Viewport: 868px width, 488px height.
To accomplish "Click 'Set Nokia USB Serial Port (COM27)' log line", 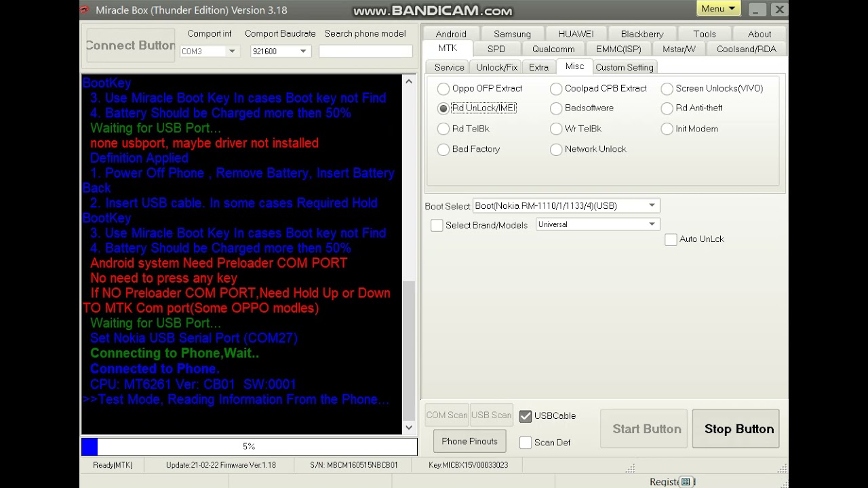I will [194, 338].
